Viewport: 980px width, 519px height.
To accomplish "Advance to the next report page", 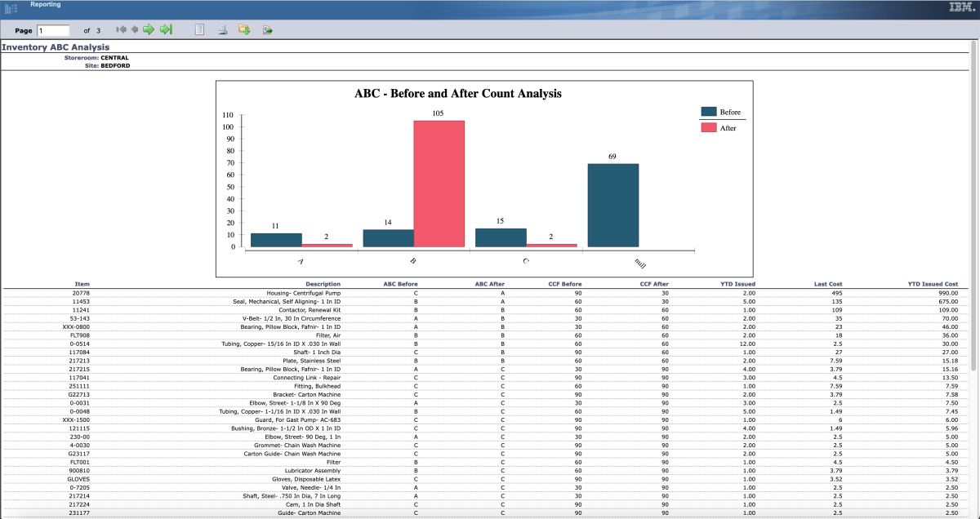I will point(149,29).
